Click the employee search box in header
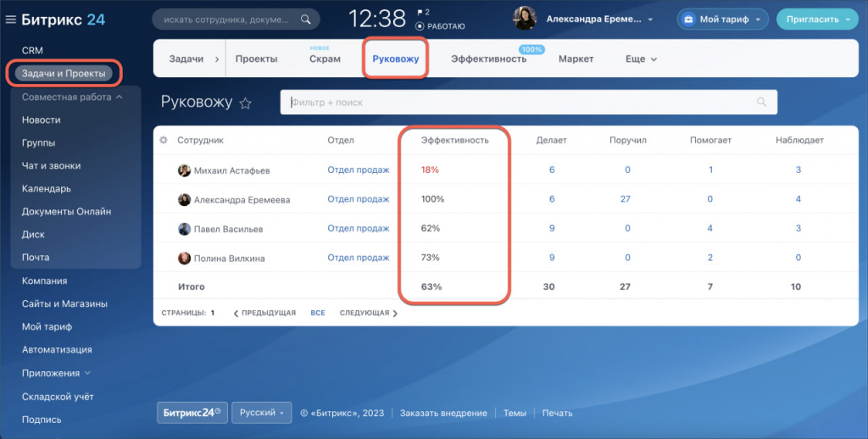This screenshot has height=439, width=868. tap(236, 19)
